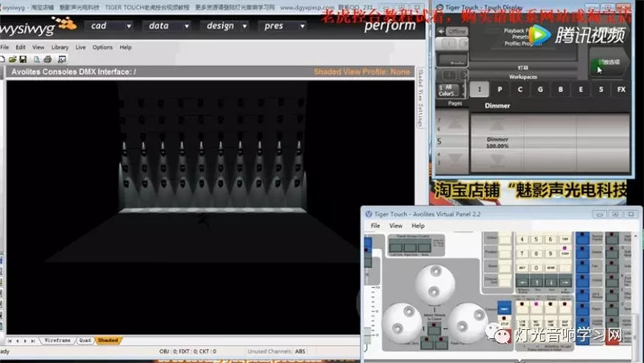Select the C attribute bank button
The image size is (644, 363).
[520, 89]
